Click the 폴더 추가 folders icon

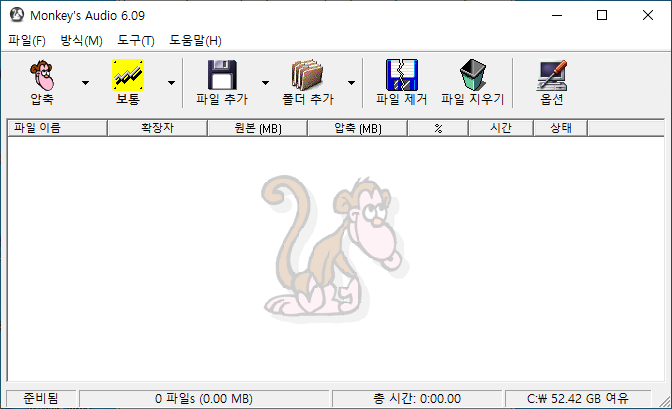307,75
